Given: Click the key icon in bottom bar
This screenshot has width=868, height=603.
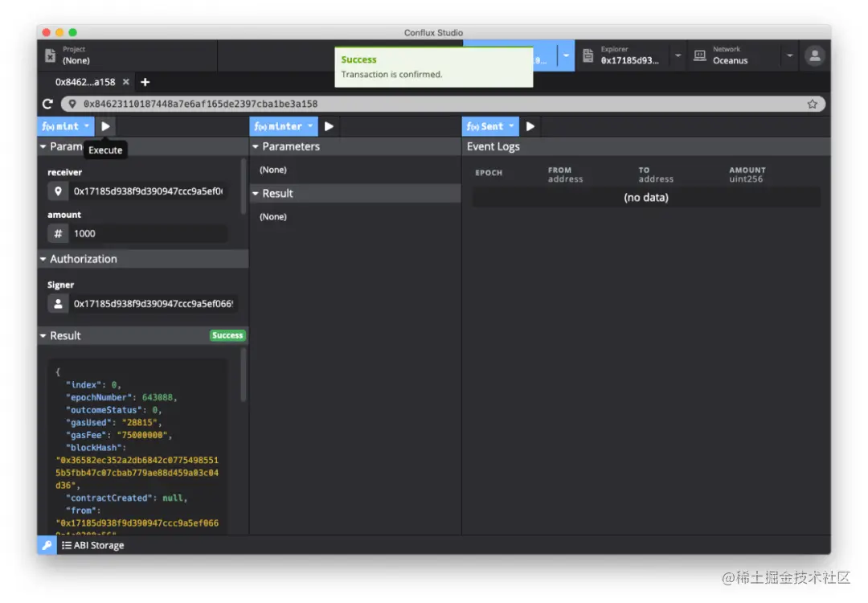Looking at the screenshot, I should pyautogui.click(x=47, y=545).
